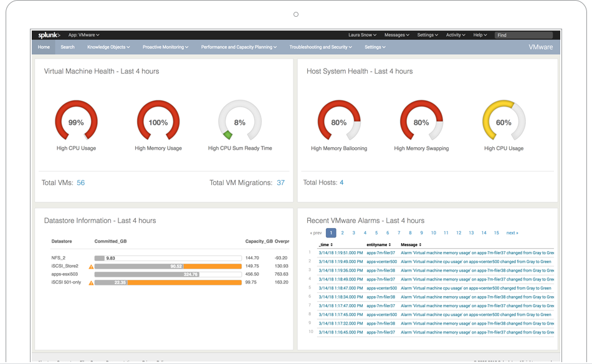Viewport: 592px width, 364px height.
Task: Click the High CPU Usage 99% gauge
Action: [x=76, y=120]
